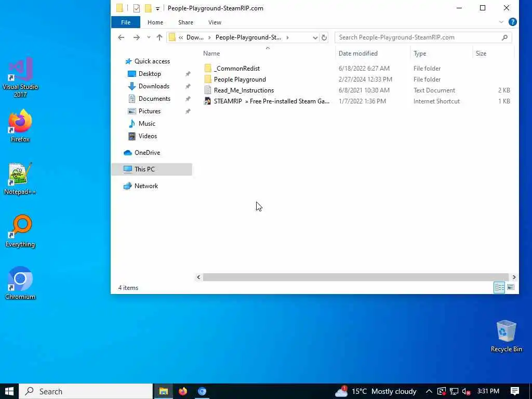The width and height of the screenshot is (532, 399).
Task: Click breadcrumb chevron after Dow...
Action: pyautogui.click(x=209, y=37)
